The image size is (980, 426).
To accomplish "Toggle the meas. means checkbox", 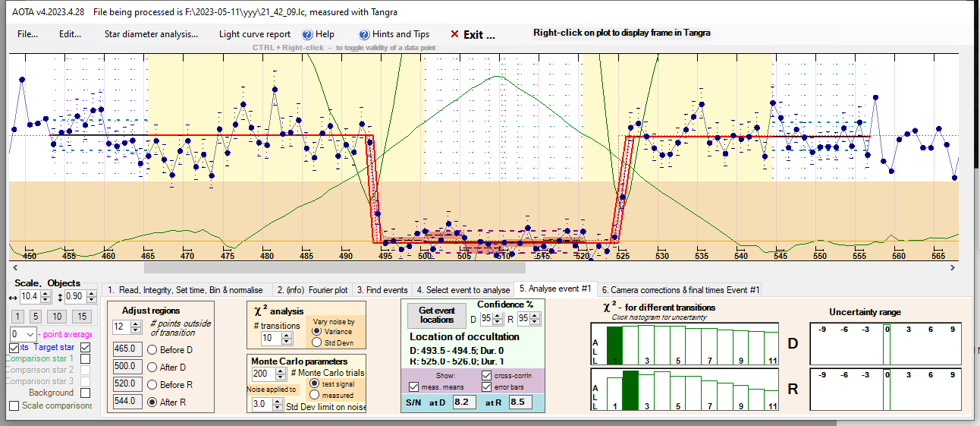I will [x=413, y=387].
